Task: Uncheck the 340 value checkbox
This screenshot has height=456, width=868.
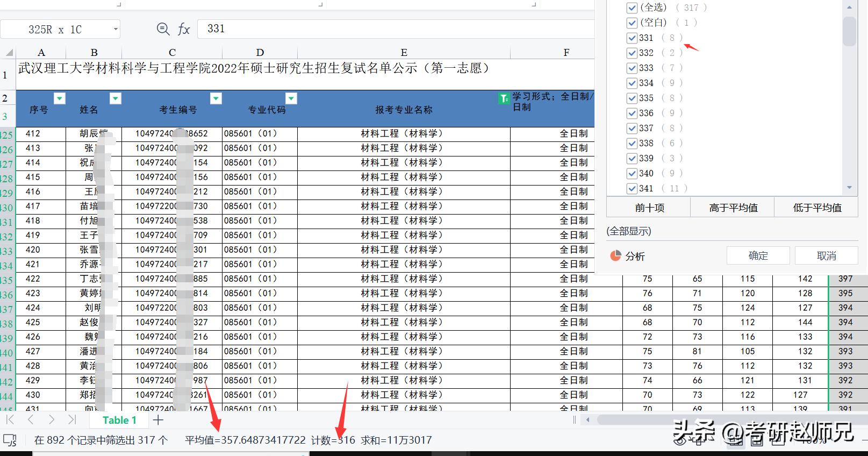Action: tap(632, 173)
